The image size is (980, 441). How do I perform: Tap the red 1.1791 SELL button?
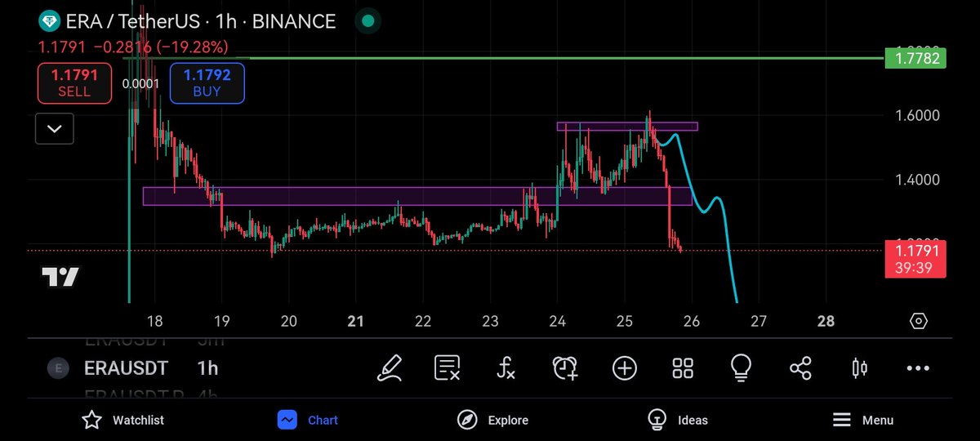75,83
